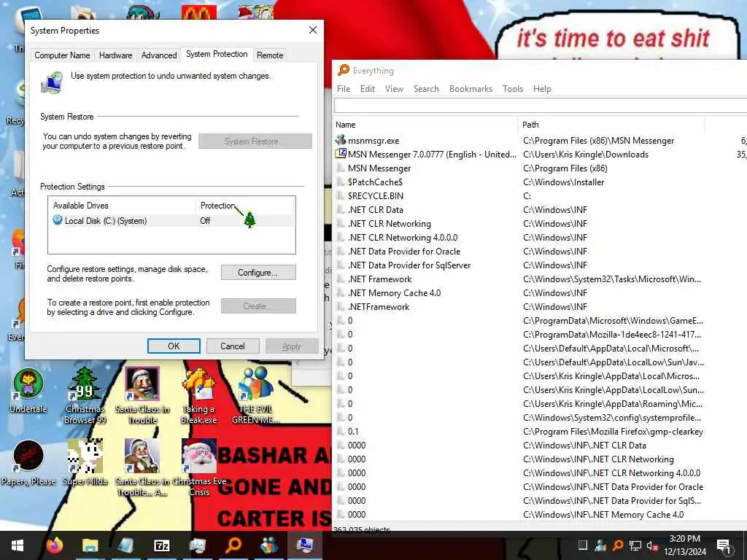Select System Properties taskbar button

(x=305, y=545)
